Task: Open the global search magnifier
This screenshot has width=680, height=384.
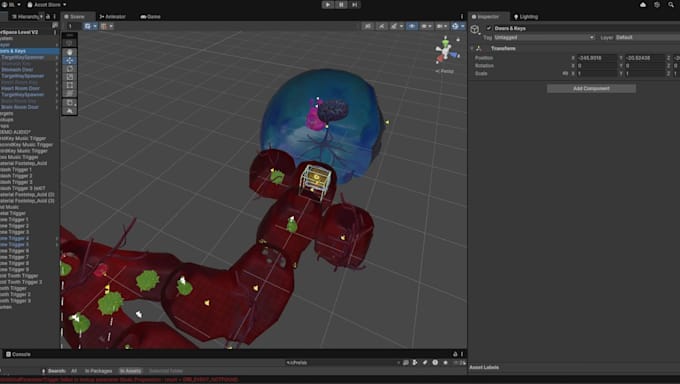Action: point(671,5)
